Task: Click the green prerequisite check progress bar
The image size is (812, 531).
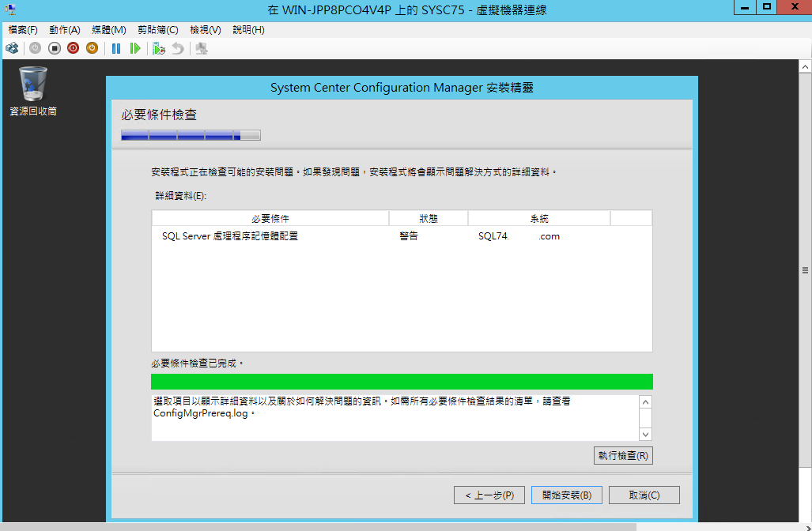Action: [402, 382]
